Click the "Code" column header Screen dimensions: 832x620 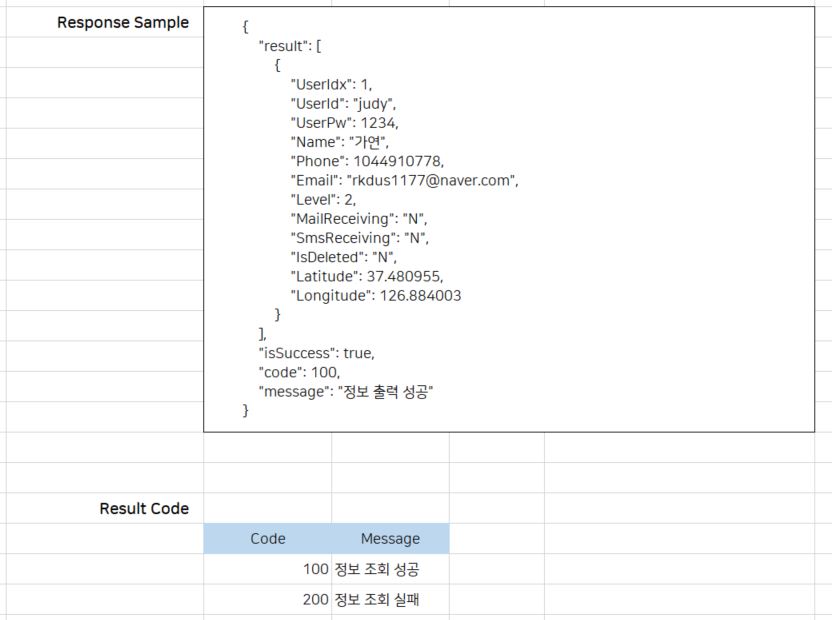267,538
